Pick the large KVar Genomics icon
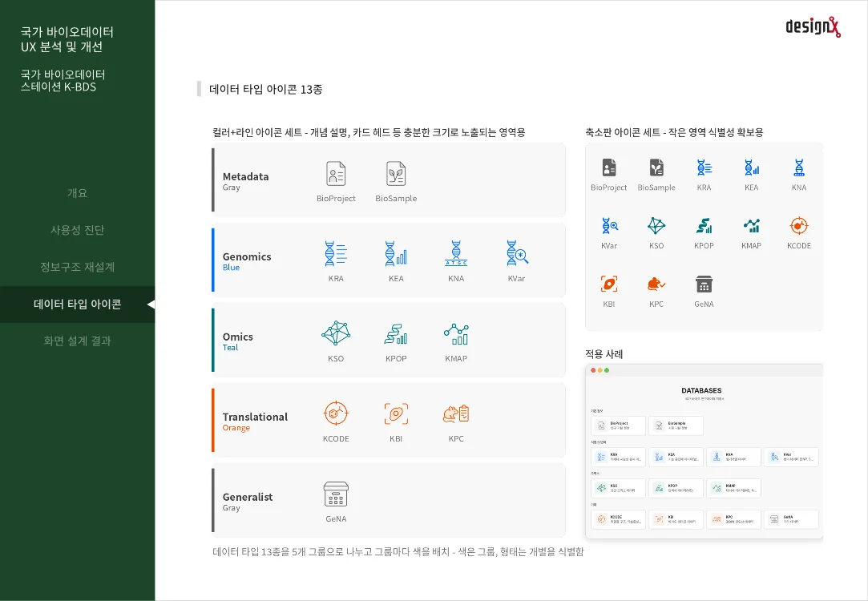The height and width of the screenshot is (601, 868). coord(516,253)
